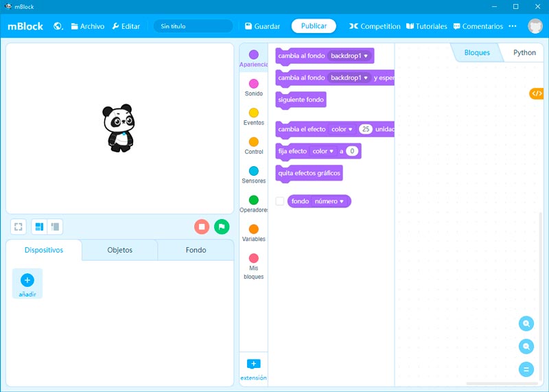Open the language globe icon

[x=58, y=26]
